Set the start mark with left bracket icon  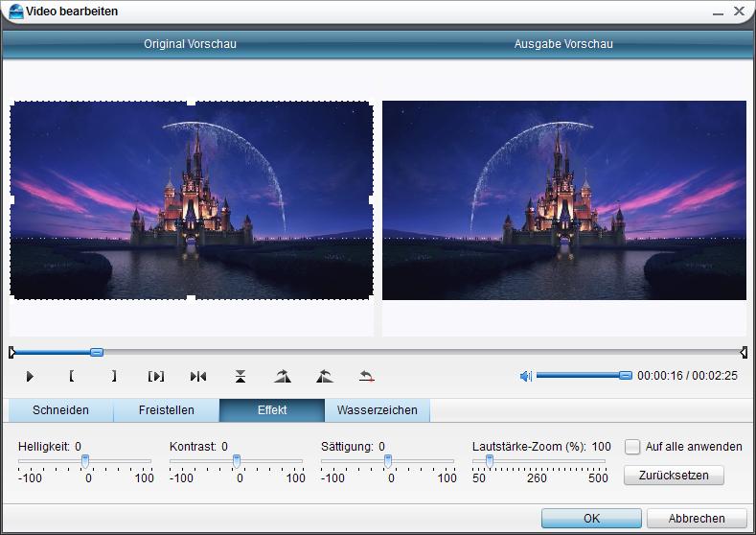[x=72, y=377]
